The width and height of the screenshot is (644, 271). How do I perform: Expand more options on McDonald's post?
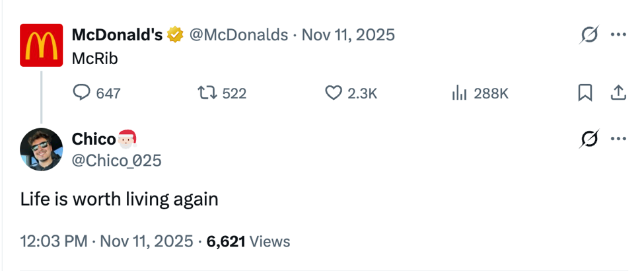618,35
